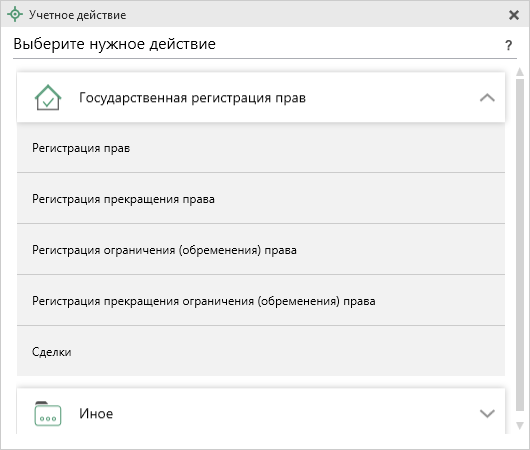This screenshot has height=450, width=530.
Task: Close the Учетное действие dialog
Action: (514, 15)
